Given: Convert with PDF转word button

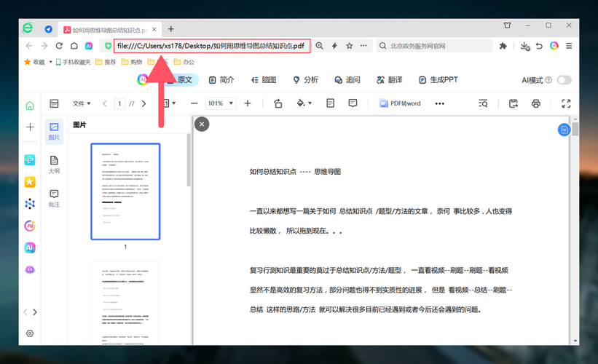Looking at the screenshot, I should (400, 103).
